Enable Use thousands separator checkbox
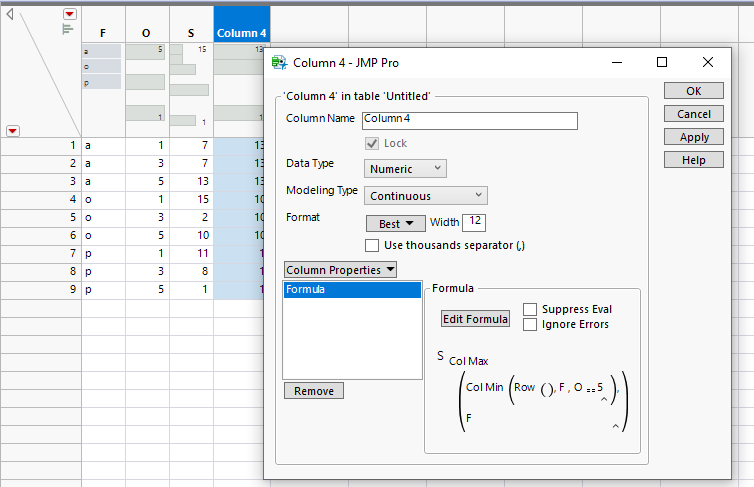Viewport: 754px width, 487px height. click(372, 245)
